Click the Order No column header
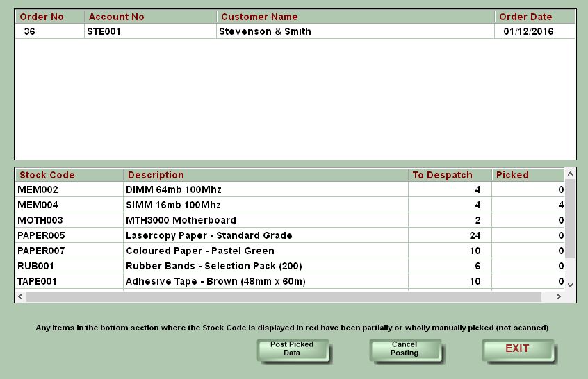588x379 pixels. tap(50, 17)
